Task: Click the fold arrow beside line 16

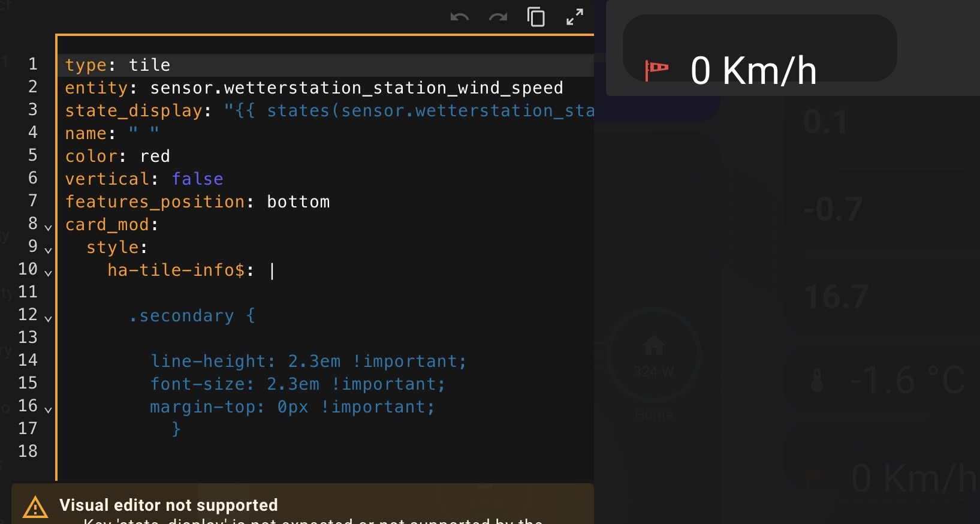Action: [49, 409]
